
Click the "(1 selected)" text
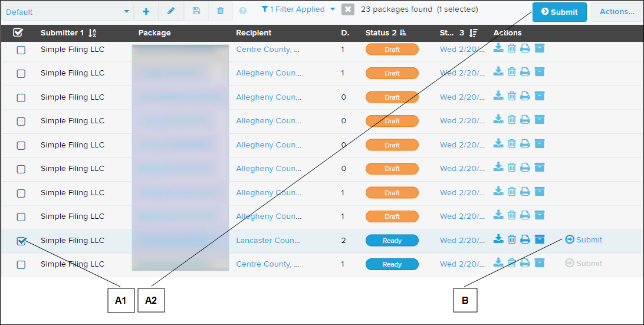[x=457, y=9]
